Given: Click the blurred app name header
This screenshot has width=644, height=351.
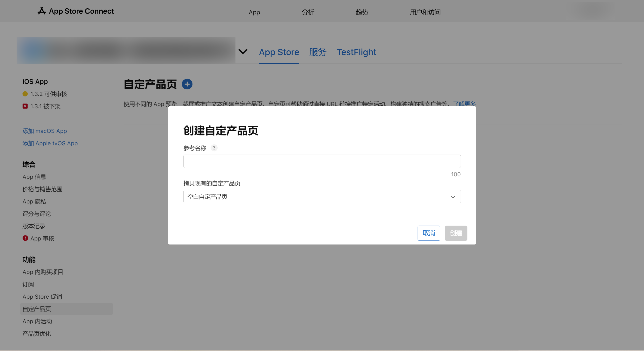Looking at the screenshot, I should point(126,50).
